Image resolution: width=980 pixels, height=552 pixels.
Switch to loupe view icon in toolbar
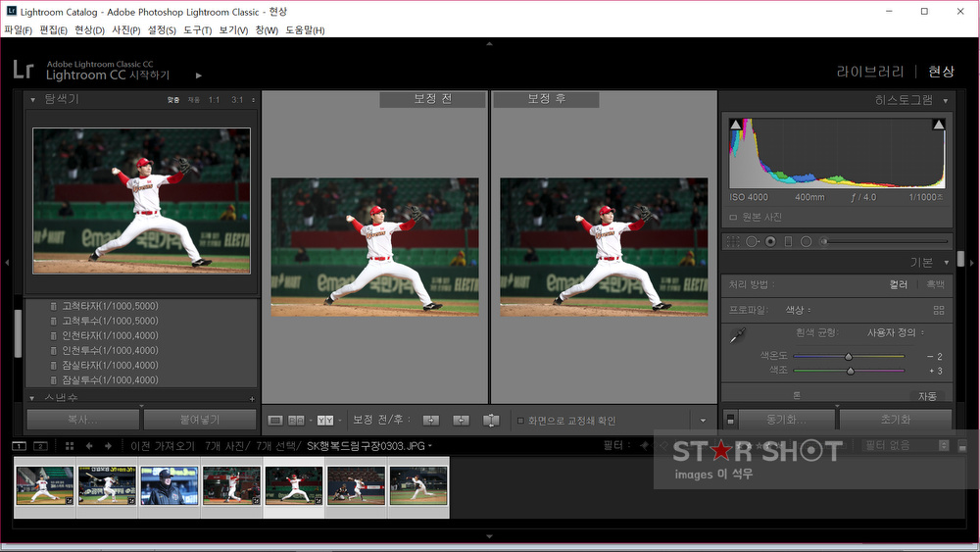(x=275, y=421)
